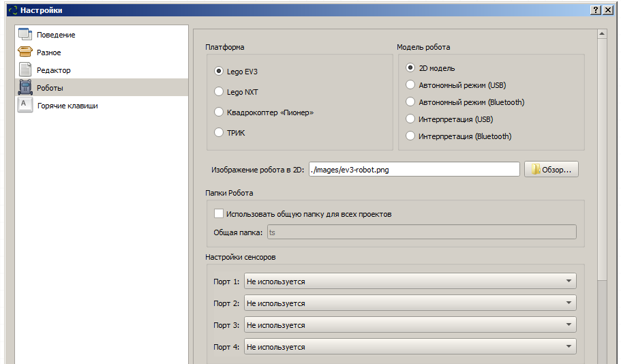Switch to the Редактор settings page
Screen dimensions: 621x364
click(x=102, y=70)
